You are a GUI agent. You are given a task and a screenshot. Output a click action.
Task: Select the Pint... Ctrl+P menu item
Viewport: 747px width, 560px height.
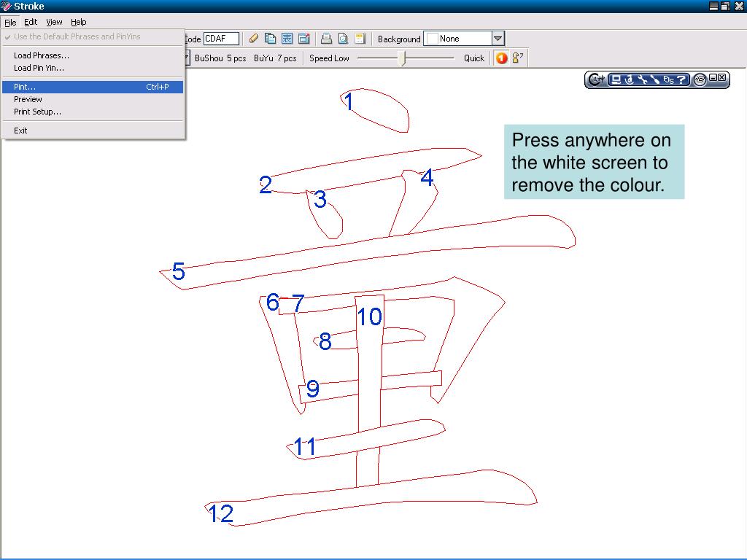pos(93,87)
